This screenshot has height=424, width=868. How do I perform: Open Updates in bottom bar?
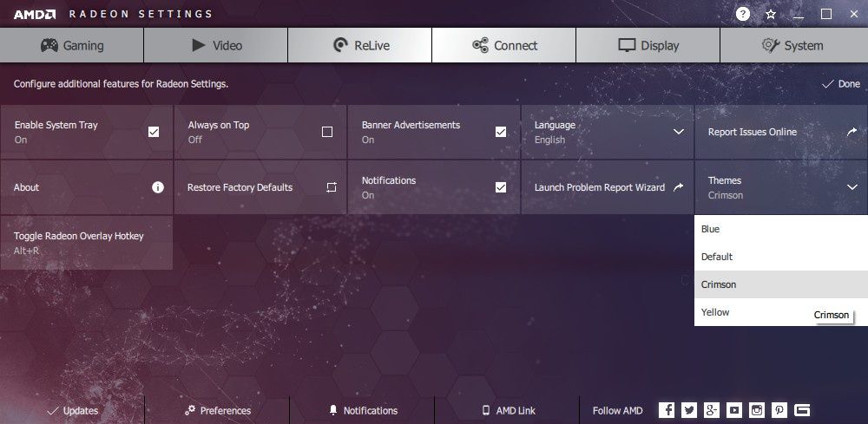[x=73, y=410]
